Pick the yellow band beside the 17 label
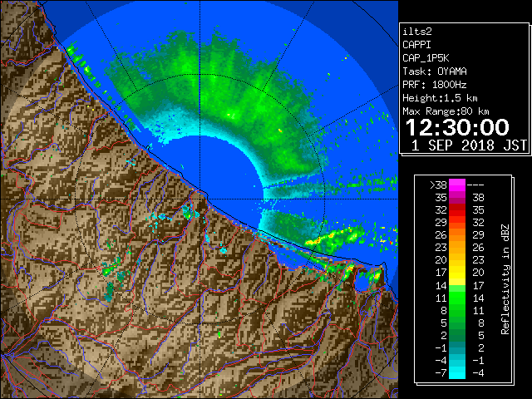Screen dimensions: 532x399 (x=457, y=273)
